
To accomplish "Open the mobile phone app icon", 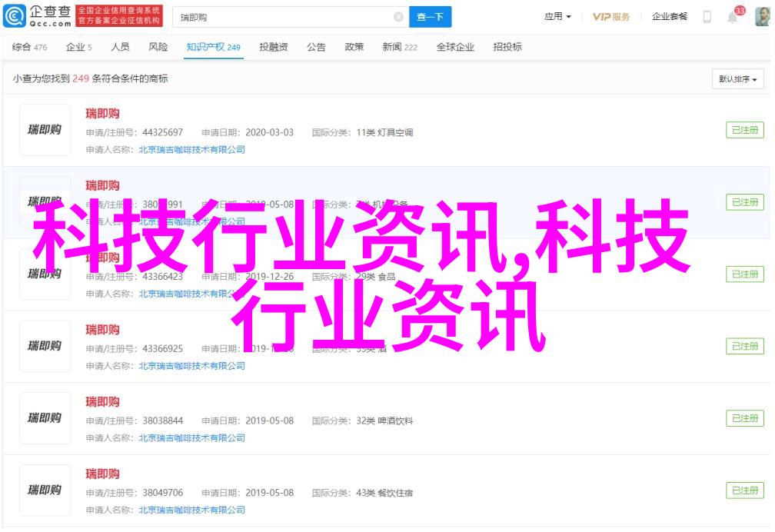I will click(x=707, y=17).
